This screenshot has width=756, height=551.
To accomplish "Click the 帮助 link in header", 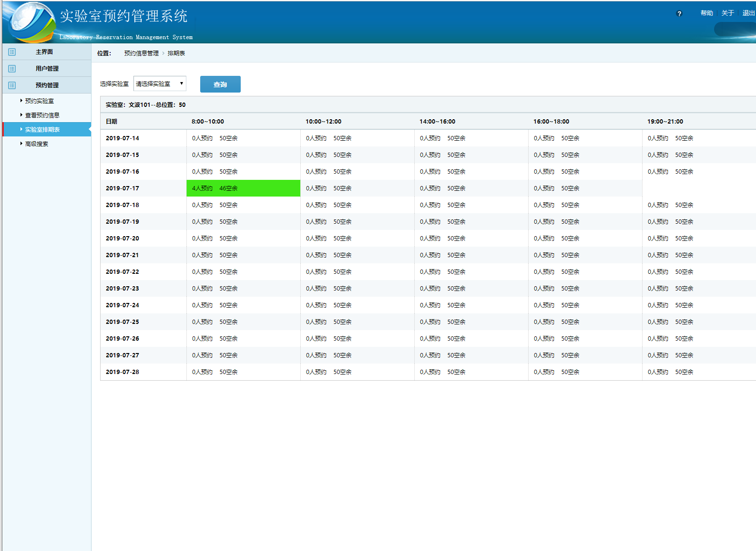I will coord(706,13).
